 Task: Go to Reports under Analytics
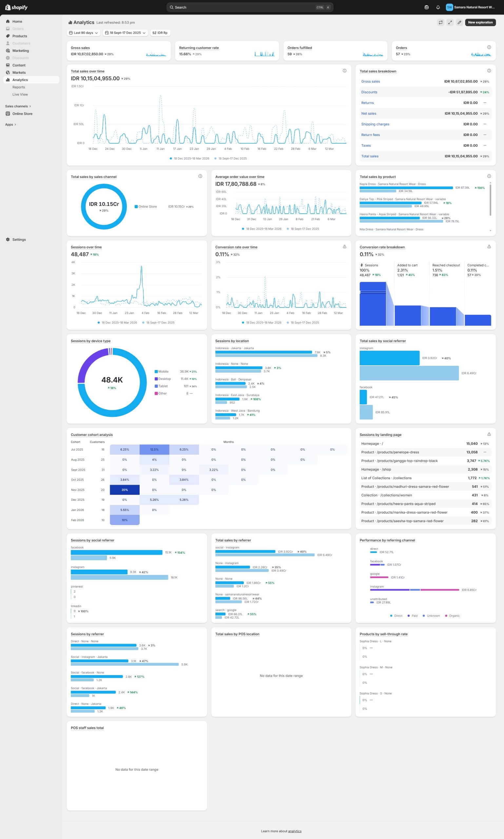point(19,87)
